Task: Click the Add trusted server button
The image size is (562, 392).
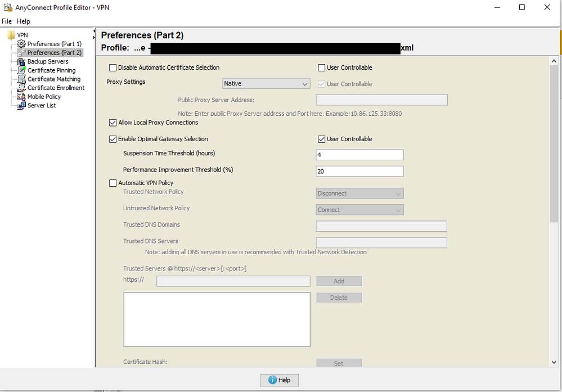Action: tap(339, 281)
